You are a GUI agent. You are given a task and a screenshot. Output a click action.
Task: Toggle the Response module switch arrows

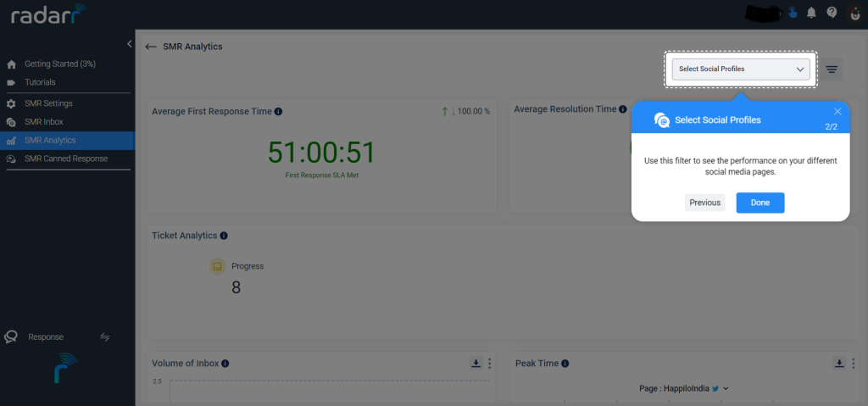[104, 336]
